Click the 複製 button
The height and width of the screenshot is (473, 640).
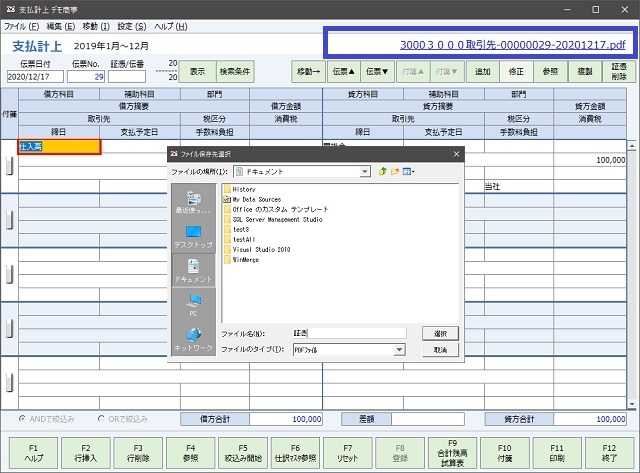(x=584, y=71)
